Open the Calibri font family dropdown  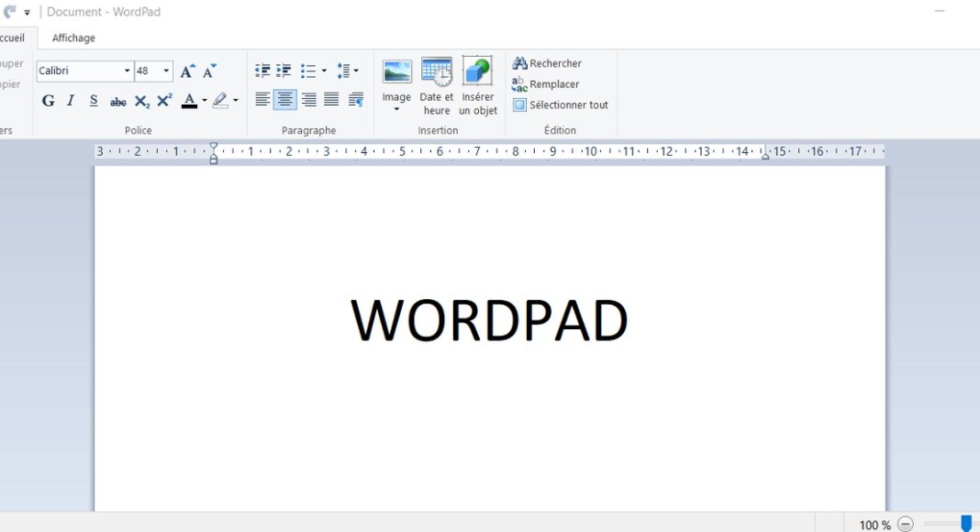[127, 71]
